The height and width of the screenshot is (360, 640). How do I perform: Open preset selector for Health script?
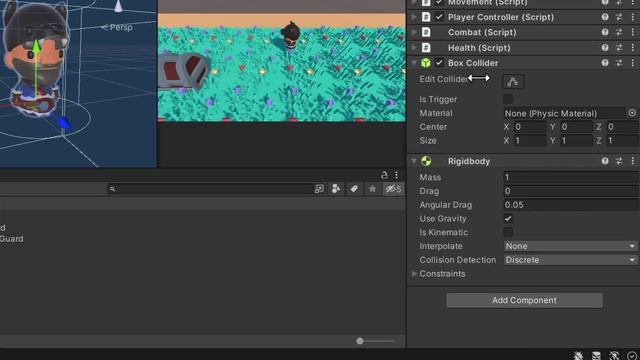click(619, 48)
